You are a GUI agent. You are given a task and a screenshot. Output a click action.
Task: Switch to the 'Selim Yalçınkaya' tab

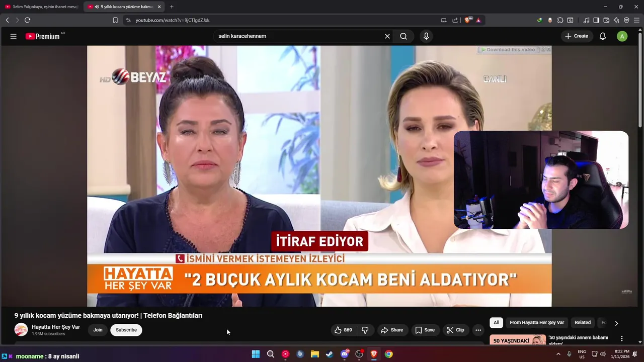[x=42, y=7]
